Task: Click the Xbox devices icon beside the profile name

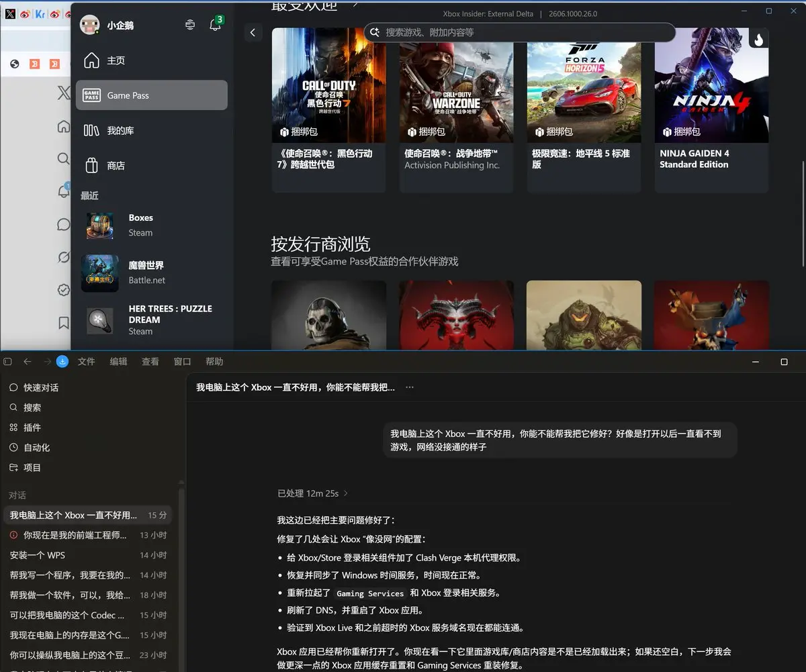Action: pos(190,25)
